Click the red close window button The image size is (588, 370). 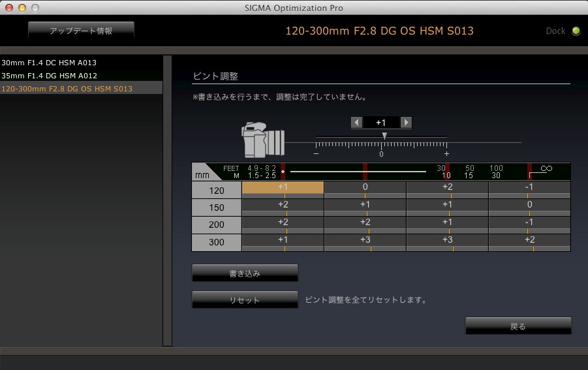[x=9, y=7]
